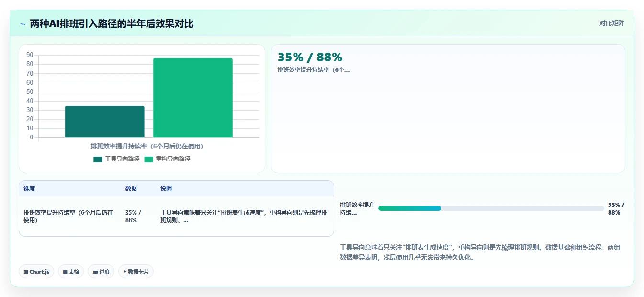Select the Chart.js tag chip
644x297 pixels.
pos(36,272)
